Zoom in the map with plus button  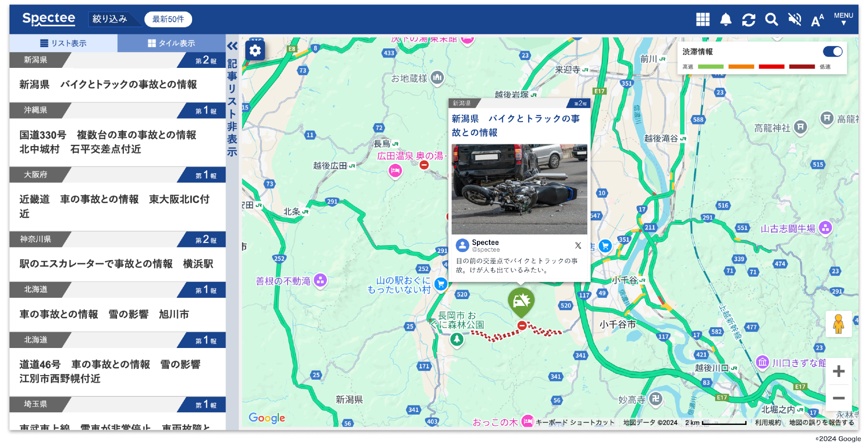pyautogui.click(x=839, y=372)
